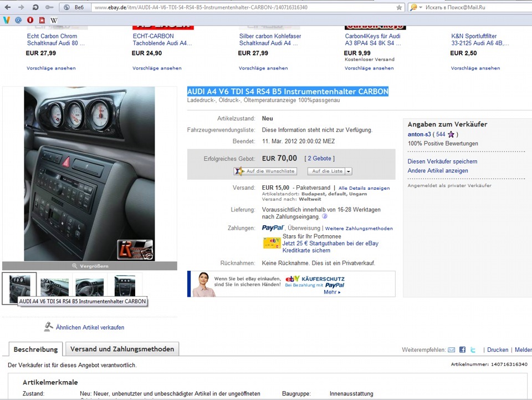Viewport: 532px width, 400px height.
Task: Click the delivery help question mark icon
Action: pyautogui.click(x=324, y=216)
